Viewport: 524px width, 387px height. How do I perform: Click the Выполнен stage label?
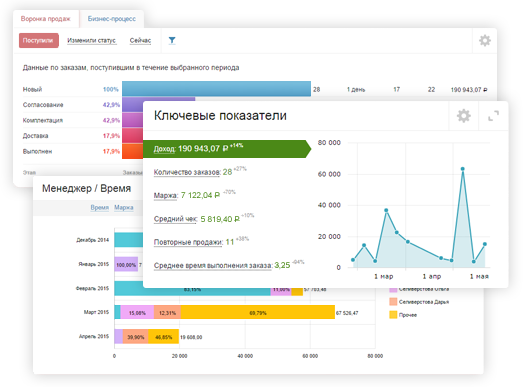tap(37, 151)
